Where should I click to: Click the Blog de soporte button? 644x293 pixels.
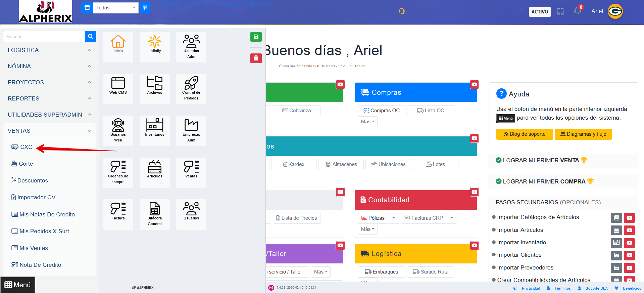point(524,134)
